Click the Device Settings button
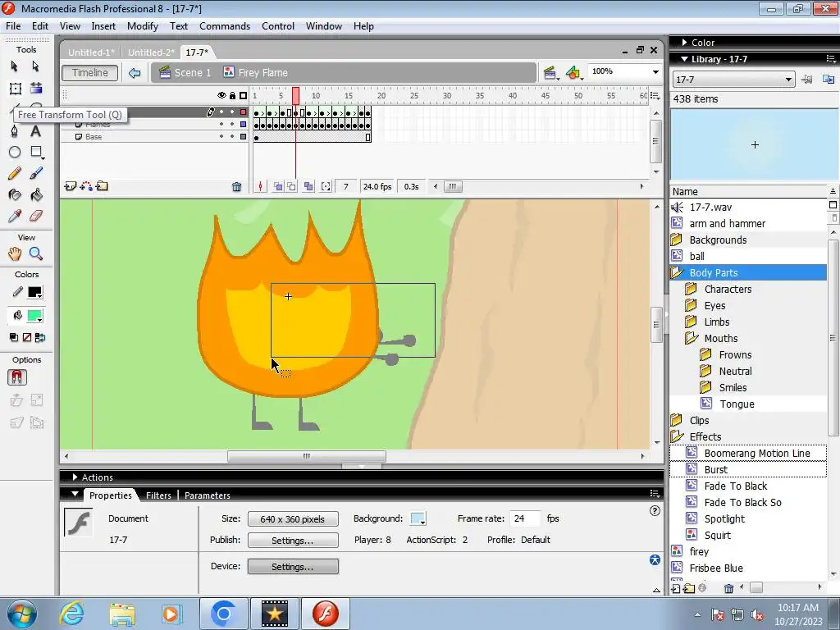 coord(293,566)
